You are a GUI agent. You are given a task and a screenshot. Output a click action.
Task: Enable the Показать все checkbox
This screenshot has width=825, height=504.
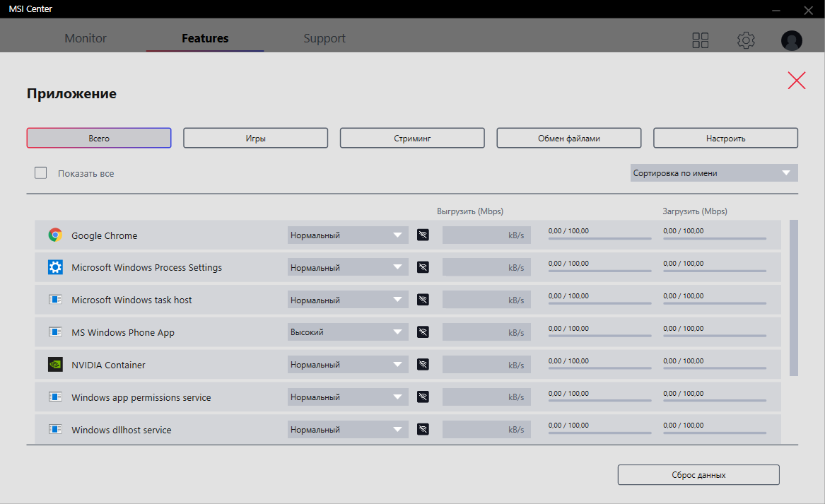41,173
